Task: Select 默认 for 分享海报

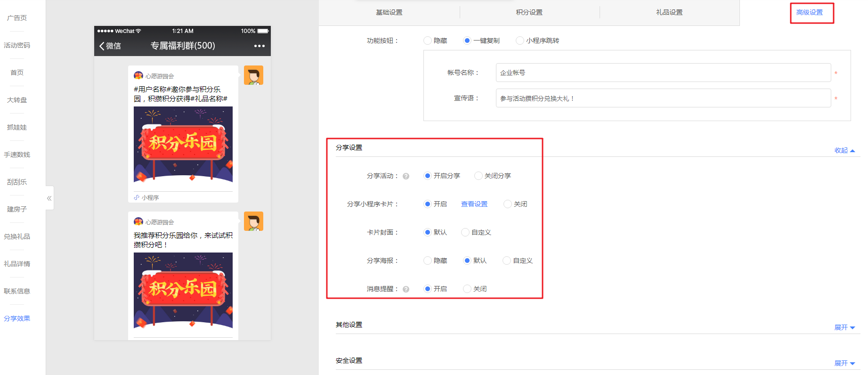Action: point(467,261)
